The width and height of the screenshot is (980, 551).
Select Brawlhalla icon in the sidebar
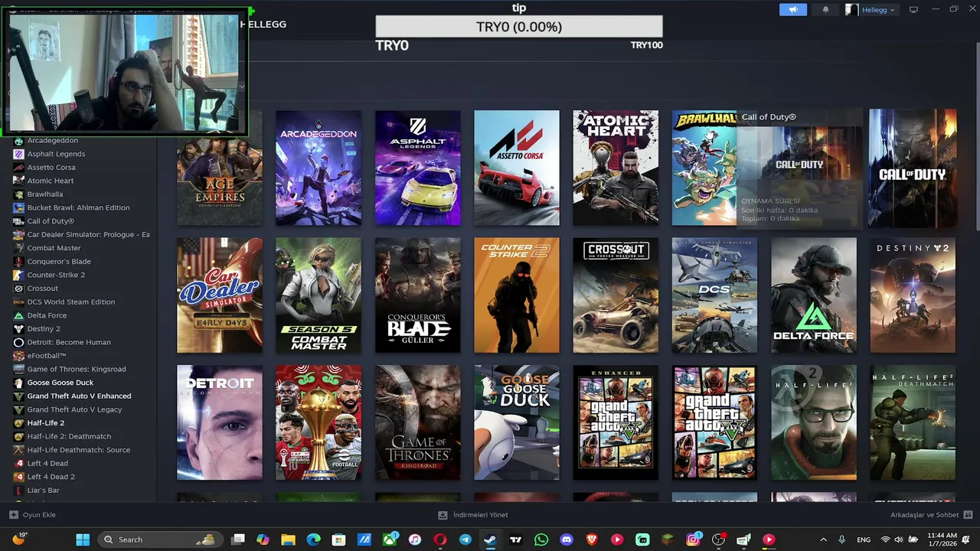(x=18, y=194)
